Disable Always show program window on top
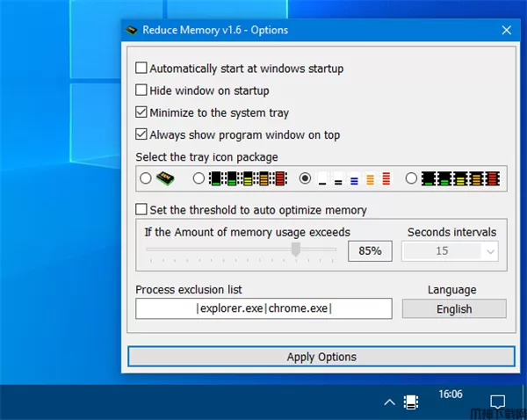 pos(141,135)
